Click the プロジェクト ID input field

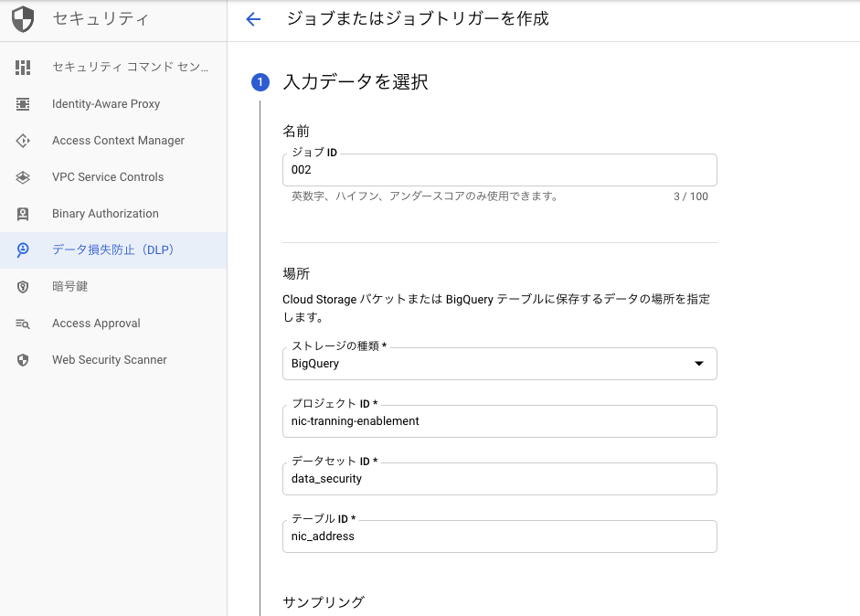tap(500, 421)
